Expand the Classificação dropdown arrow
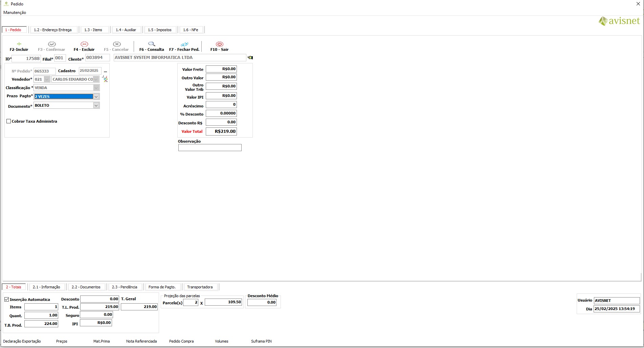This screenshot has width=644, height=348. point(96,88)
